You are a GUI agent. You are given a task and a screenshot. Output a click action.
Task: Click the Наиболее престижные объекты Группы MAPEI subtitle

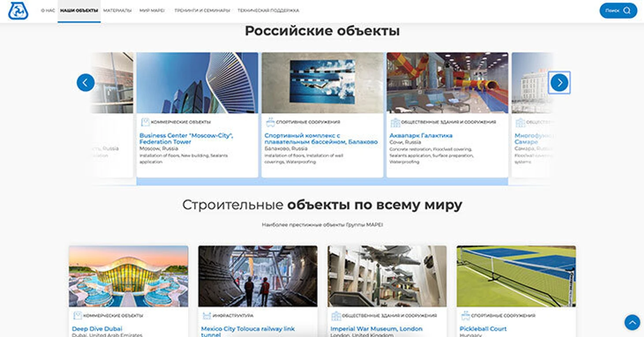pyautogui.click(x=322, y=225)
